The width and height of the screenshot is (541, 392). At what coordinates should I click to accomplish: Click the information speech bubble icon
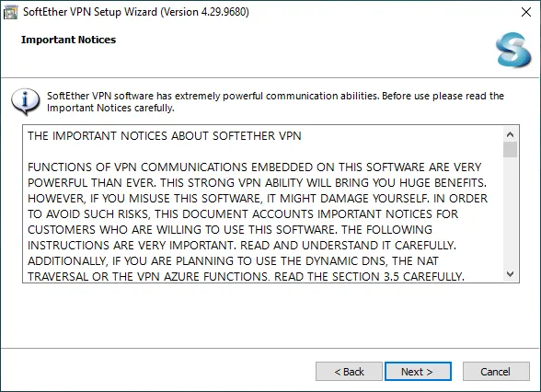pos(25,101)
